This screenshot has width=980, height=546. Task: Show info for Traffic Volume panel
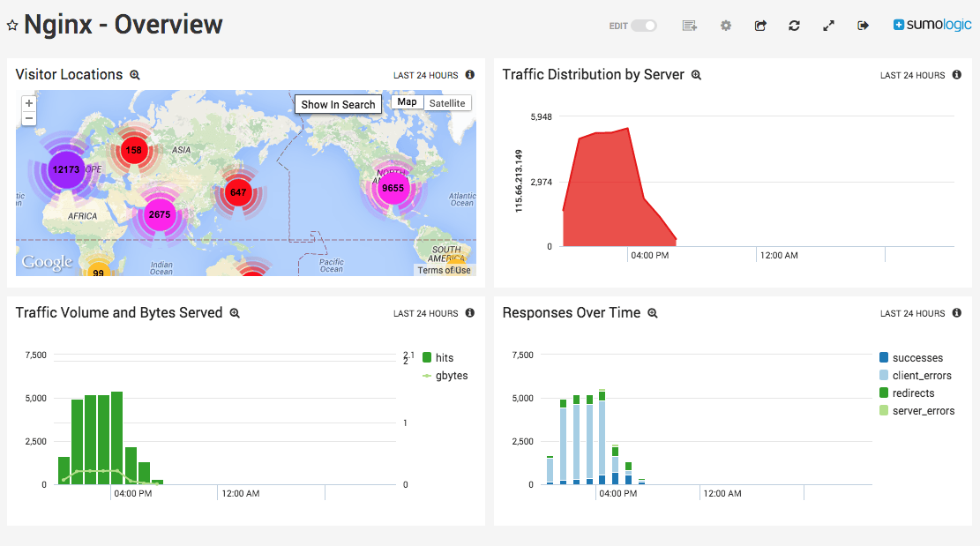tap(470, 312)
